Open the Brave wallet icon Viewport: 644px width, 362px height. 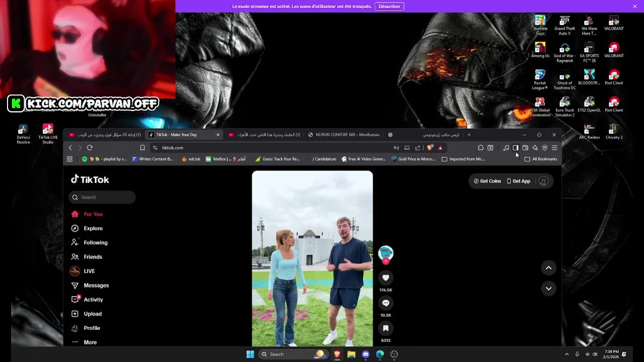525,148
